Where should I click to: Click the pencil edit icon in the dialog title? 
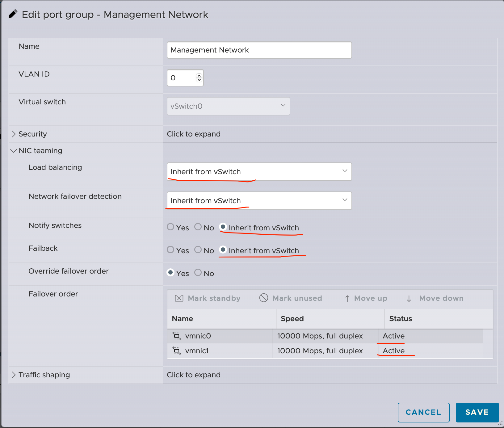(13, 14)
